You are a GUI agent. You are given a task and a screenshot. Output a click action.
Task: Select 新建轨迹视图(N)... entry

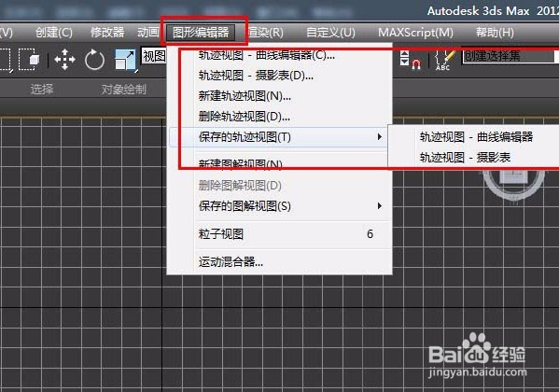click(280, 95)
